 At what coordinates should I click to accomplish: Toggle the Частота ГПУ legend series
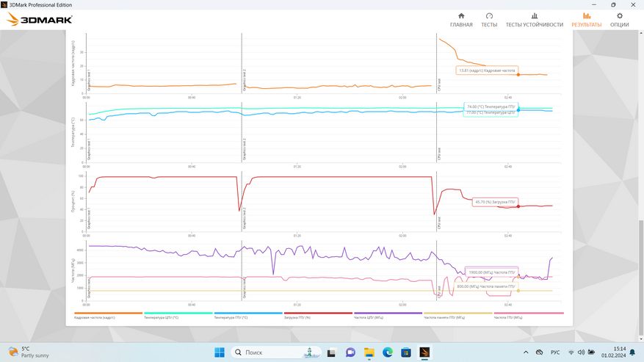point(528,316)
